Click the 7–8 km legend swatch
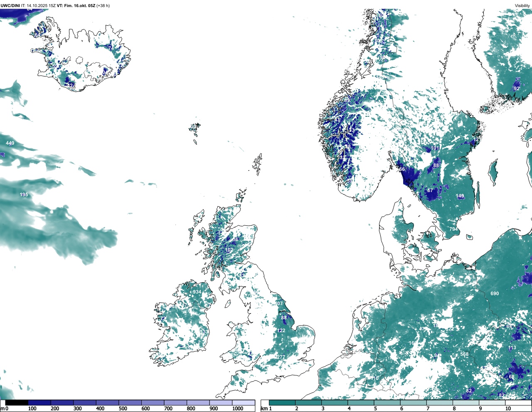Viewport: 532px width, 412px height. click(440, 403)
